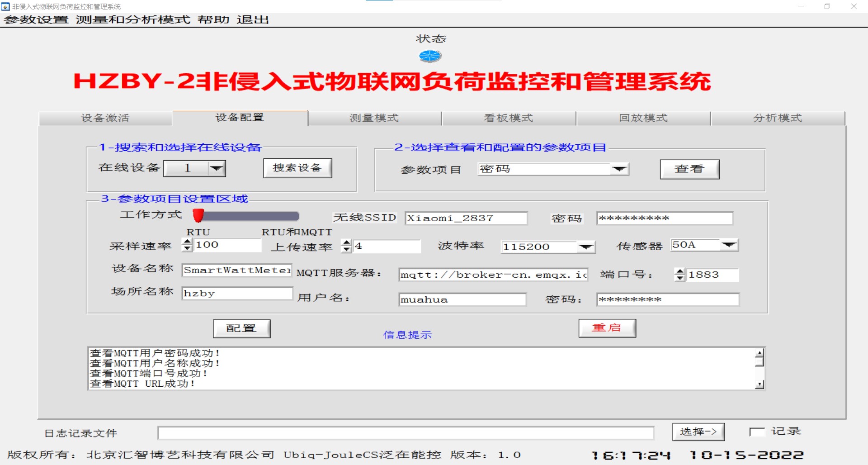This screenshot has width=868, height=465.
Task: Switch to the 测量模式 tab
Action: tap(374, 118)
